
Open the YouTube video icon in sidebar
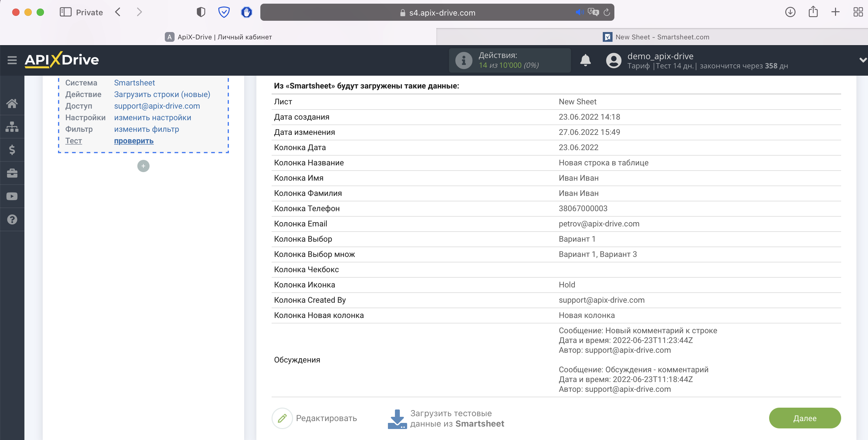[x=12, y=196]
